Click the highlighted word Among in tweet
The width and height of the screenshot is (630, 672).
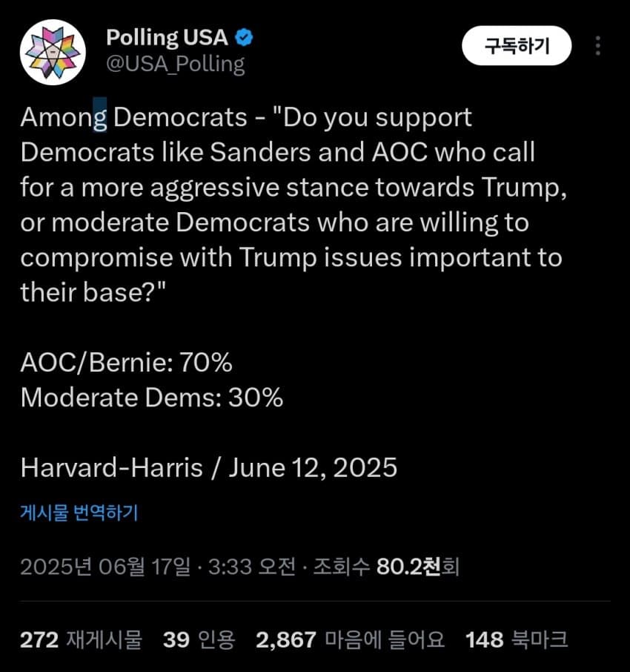[x=64, y=117]
